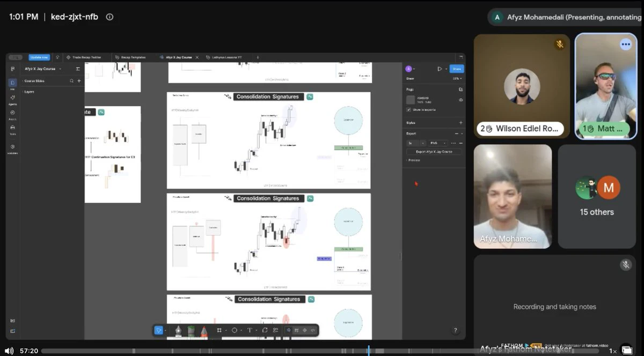Viewport: 644px width, 356px height.
Task: Open Matt video tile options menu
Action: pos(626,44)
